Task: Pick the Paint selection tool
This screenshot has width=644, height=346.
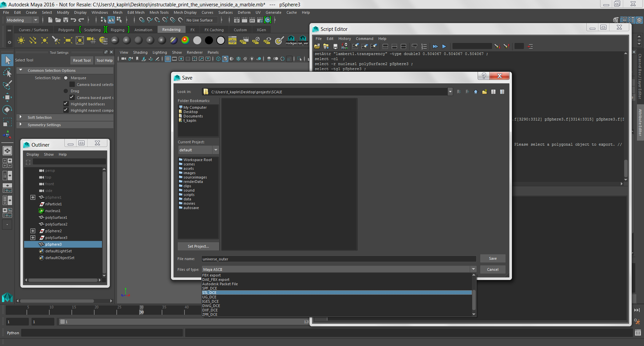Action: pos(7,85)
